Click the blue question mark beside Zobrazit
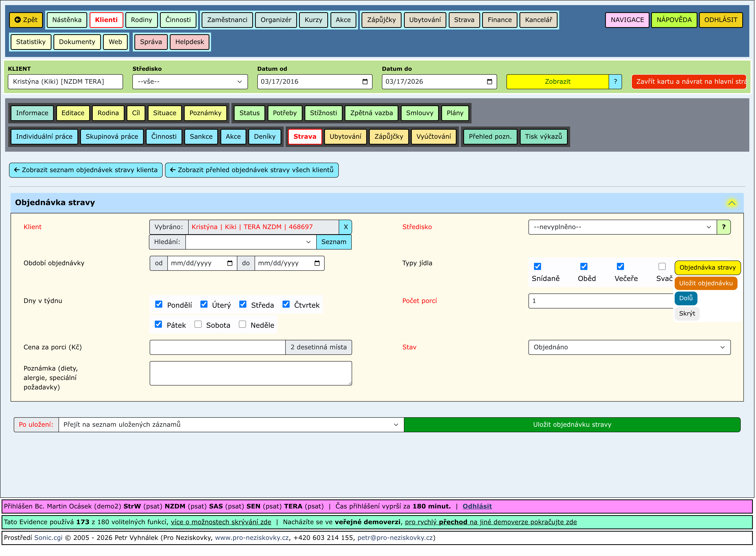This screenshot has height=556, width=756. [x=615, y=82]
